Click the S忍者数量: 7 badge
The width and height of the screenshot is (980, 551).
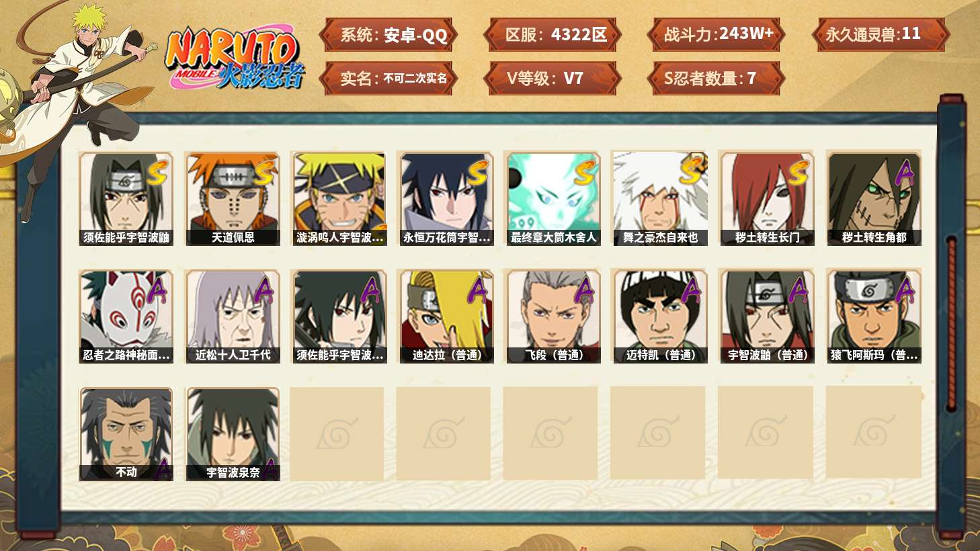(x=717, y=78)
